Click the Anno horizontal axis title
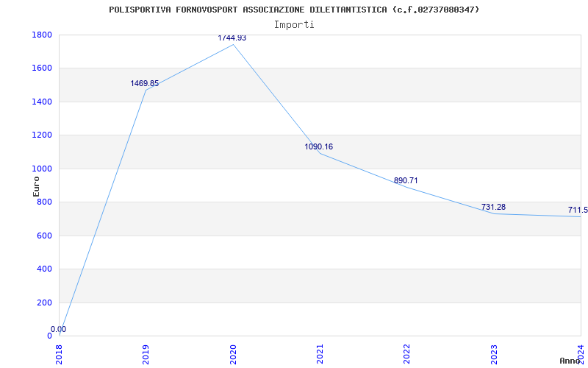 coord(570,361)
